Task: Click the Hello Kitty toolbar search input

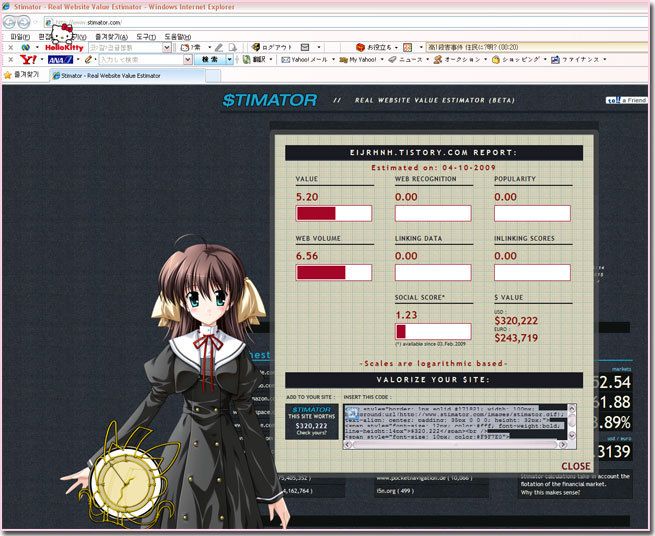Action: click(126, 48)
